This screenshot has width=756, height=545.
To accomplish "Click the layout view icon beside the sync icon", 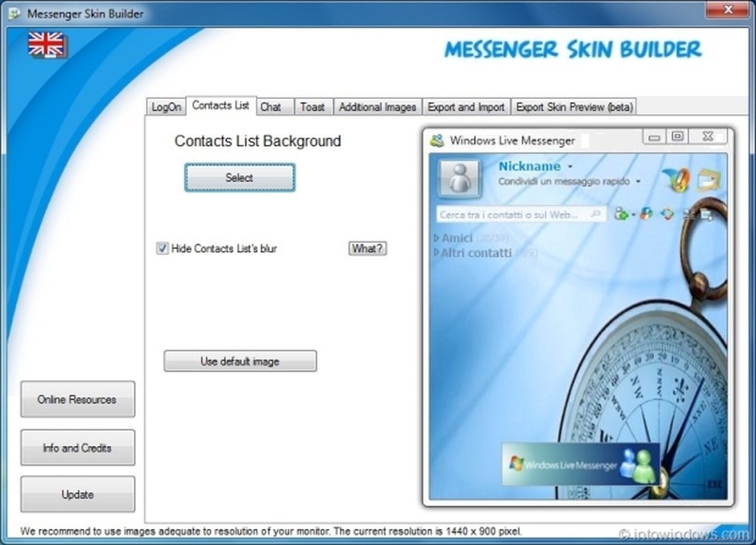I will [x=686, y=214].
